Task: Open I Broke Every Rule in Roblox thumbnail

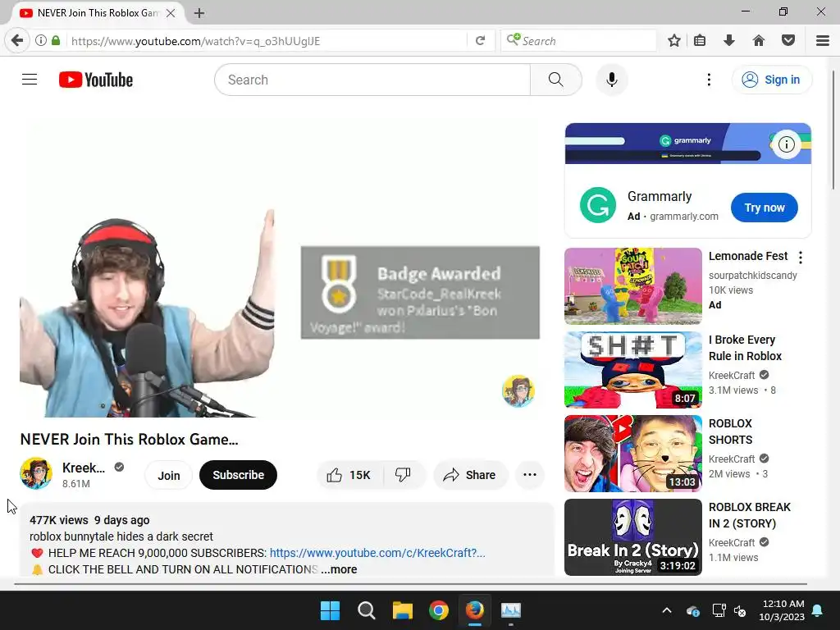Action: click(632, 370)
